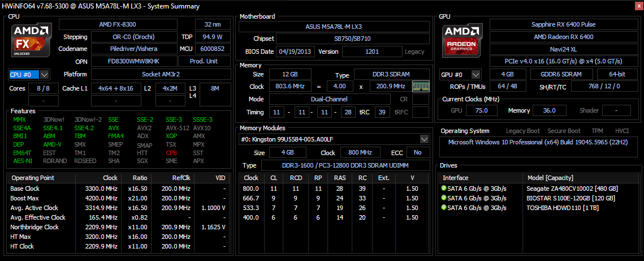The width and height of the screenshot is (644, 261).
Task: Click the 4x64 + 8x16 L1 cache value
Action: (116, 88)
